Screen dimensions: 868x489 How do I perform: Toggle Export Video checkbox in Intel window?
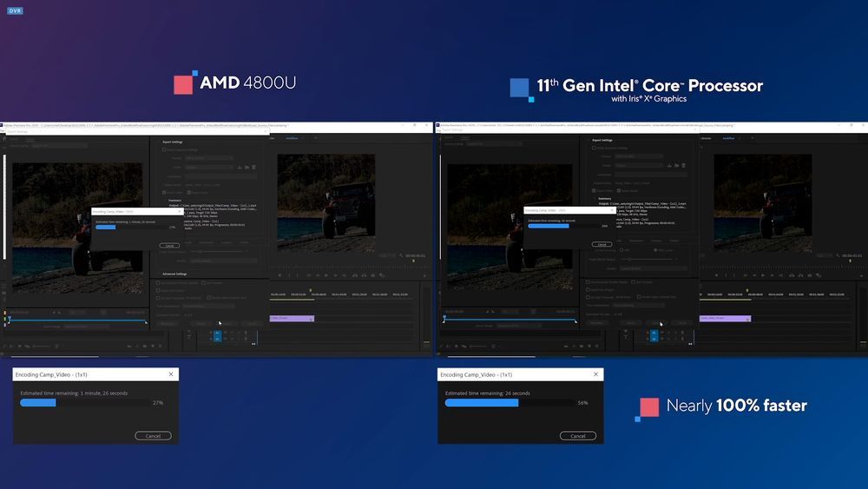click(x=594, y=190)
